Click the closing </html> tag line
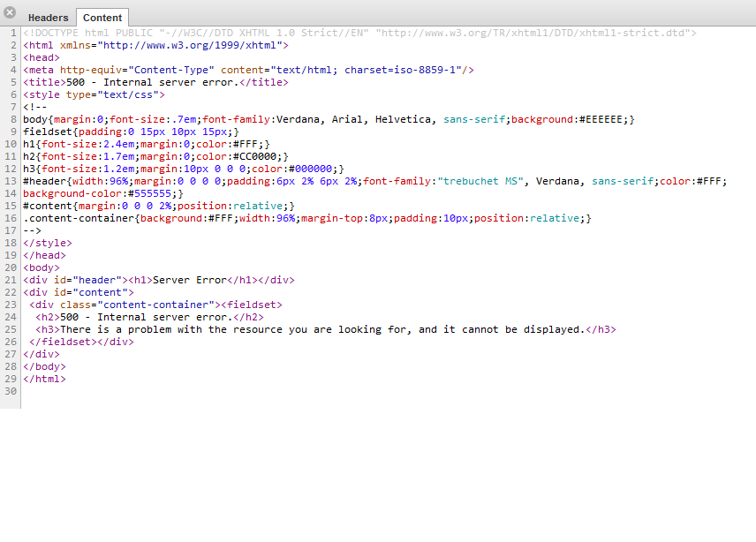756x542 pixels. (44, 380)
